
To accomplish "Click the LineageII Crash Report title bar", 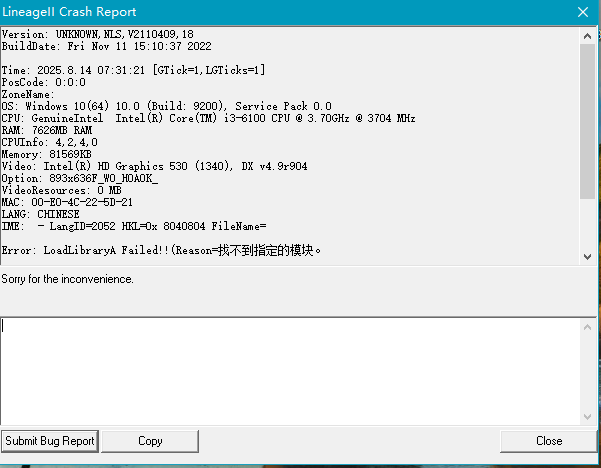I will pyautogui.click(x=250, y=12).
